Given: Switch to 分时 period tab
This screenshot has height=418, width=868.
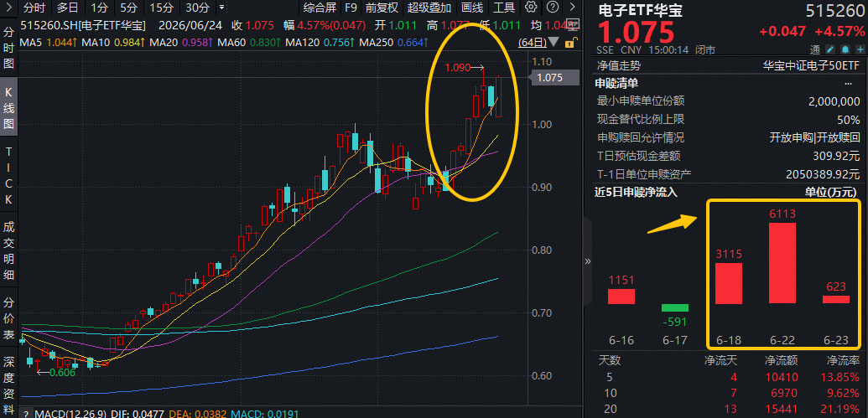Looking at the screenshot, I should (x=34, y=8).
